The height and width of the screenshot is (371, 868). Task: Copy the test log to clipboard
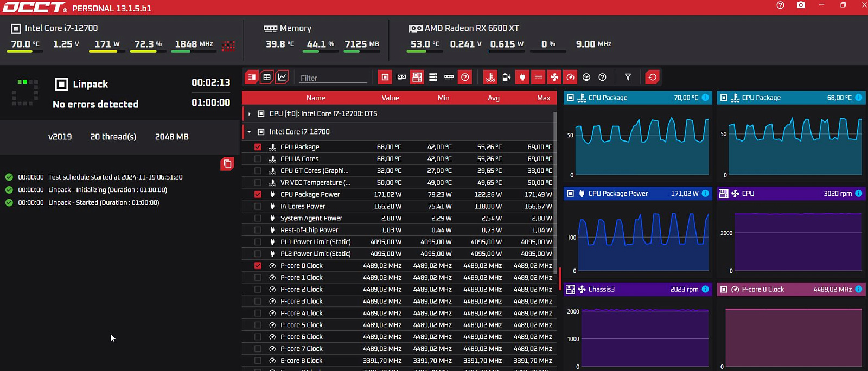[x=227, y=164]
